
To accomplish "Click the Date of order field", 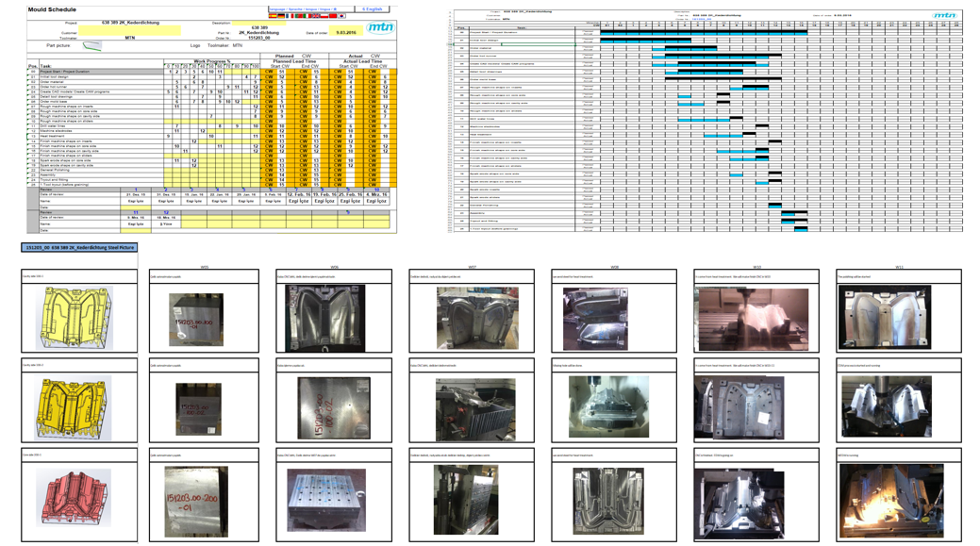I will pyautogui.click(x=345, y=32).
